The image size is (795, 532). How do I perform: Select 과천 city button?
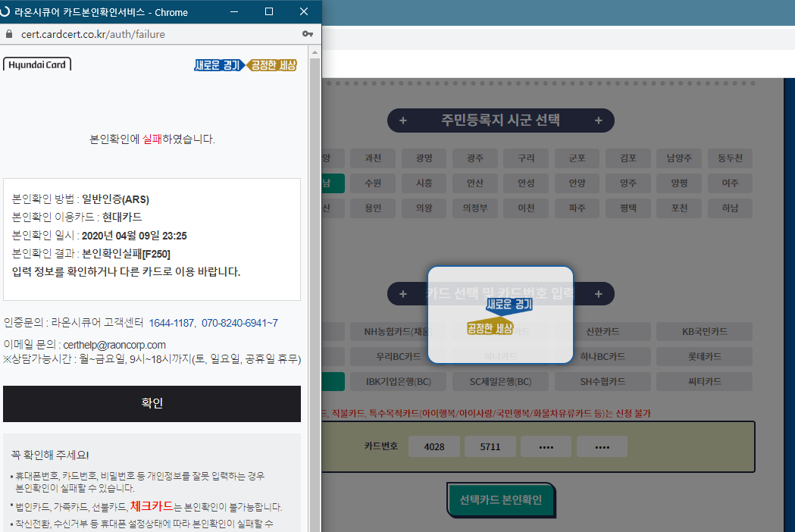click(373, 158)
